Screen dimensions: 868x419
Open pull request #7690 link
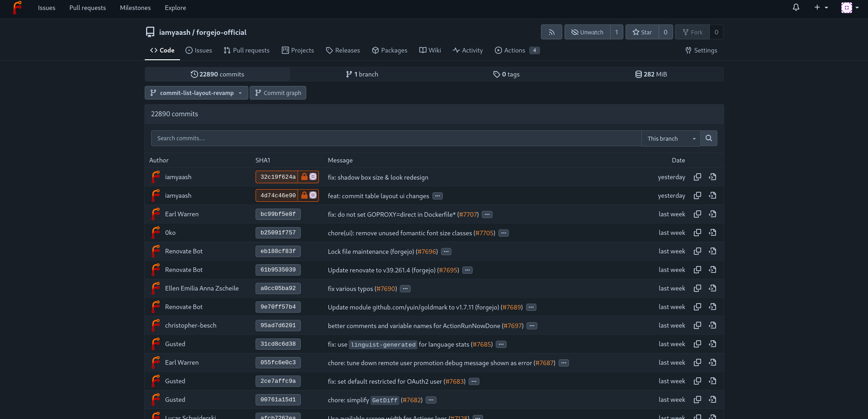[386, 289]
